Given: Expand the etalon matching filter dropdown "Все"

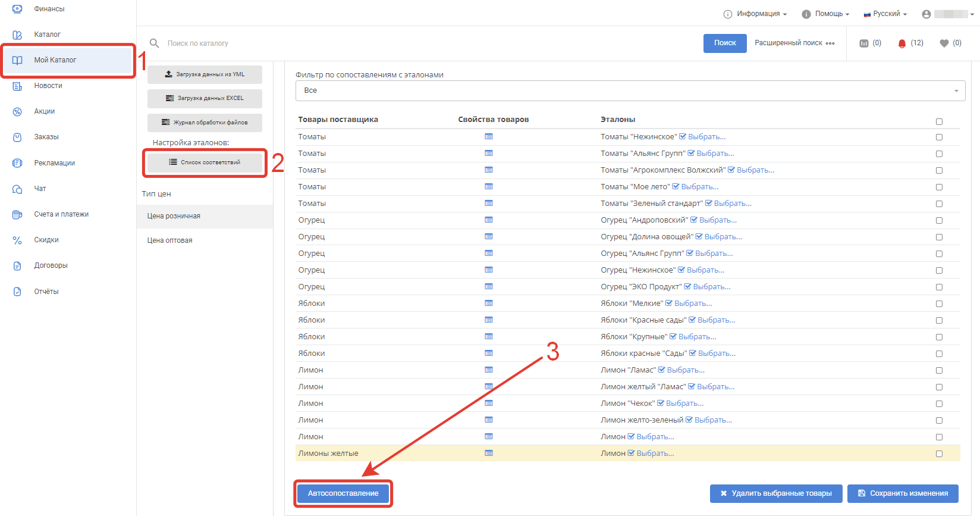Looking at the screenshot, I should click(x=630, y=90).
